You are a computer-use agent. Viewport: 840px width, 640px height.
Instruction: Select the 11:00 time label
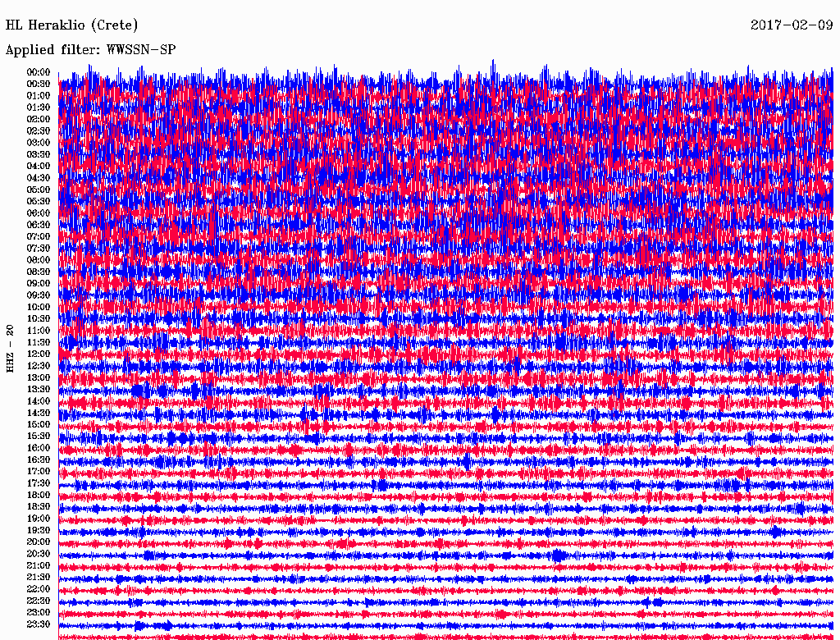click(x=39, y=330)
